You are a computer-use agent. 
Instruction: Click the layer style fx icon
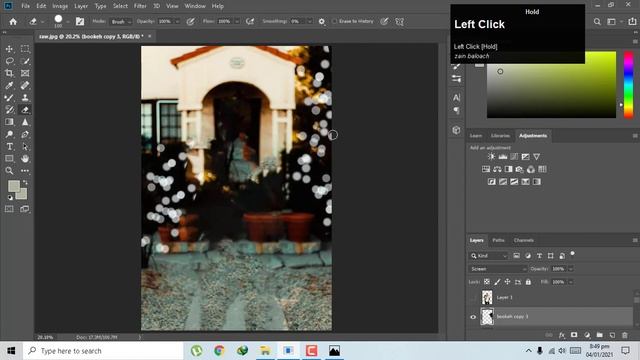tap(562, 335)
